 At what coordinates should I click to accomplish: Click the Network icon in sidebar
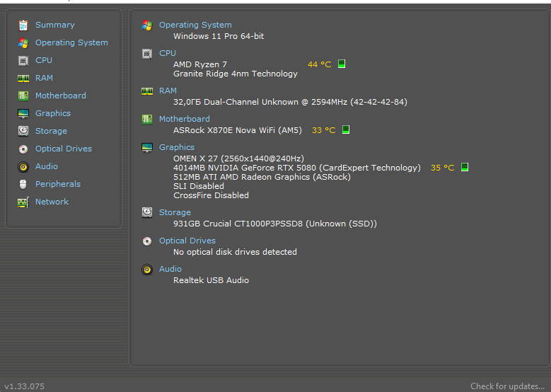tap(23, 202)
